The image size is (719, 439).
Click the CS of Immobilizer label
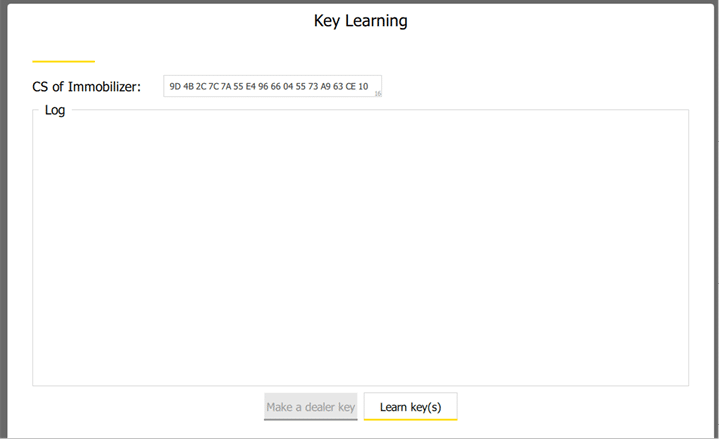86,87
